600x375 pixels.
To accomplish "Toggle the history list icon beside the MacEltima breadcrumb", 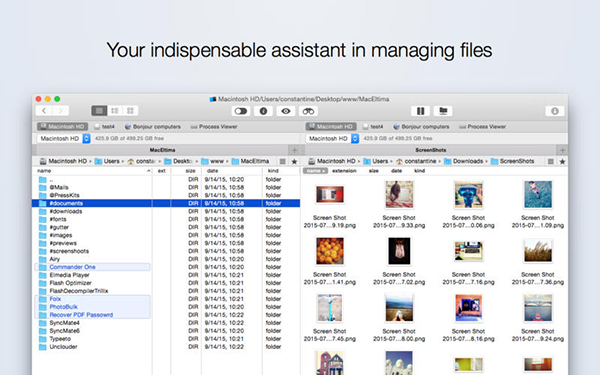I will tap(282, 161).
